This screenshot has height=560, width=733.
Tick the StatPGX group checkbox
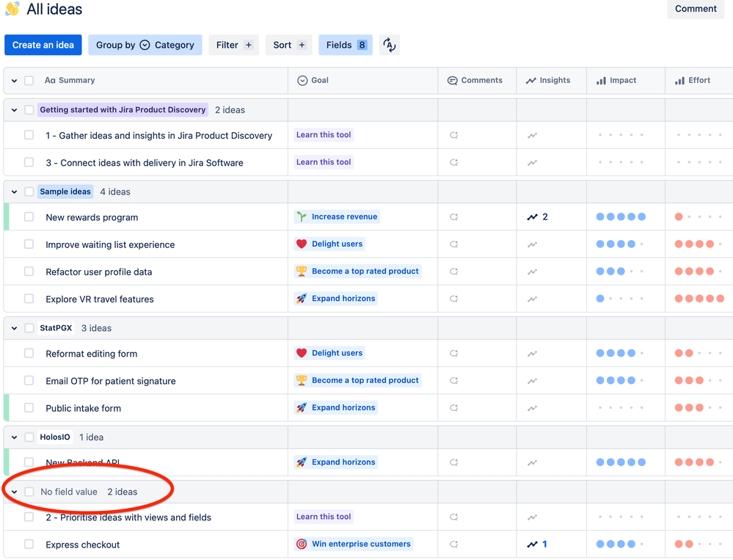tap(29, 328)
